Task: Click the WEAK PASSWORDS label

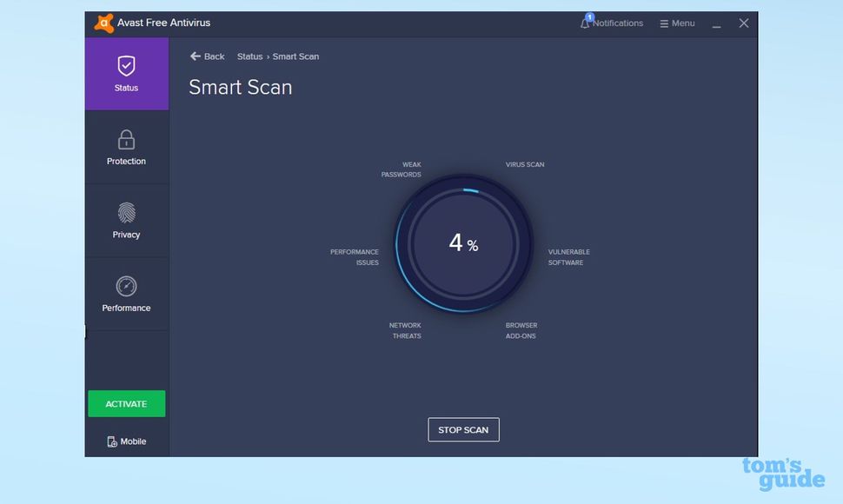Action: pos(401,169)
